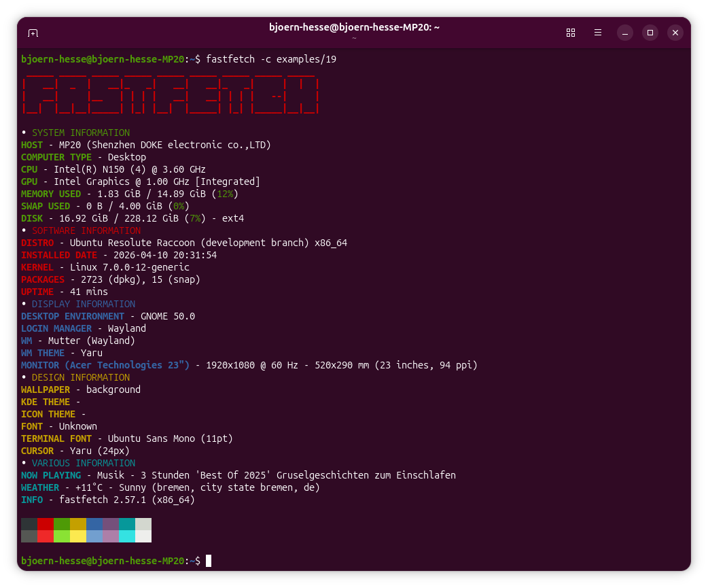Maximize the terminal window
This screenshot has height=588, width=708.
click(650, 33)
